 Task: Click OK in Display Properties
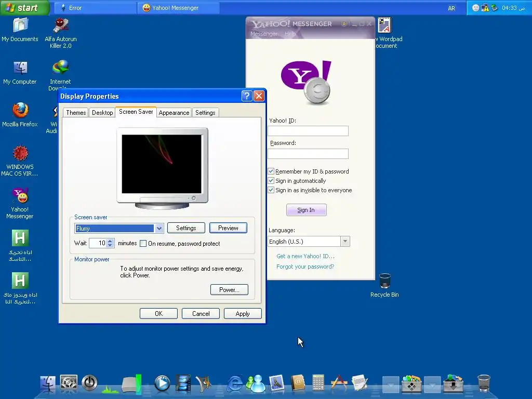[158, 313]
